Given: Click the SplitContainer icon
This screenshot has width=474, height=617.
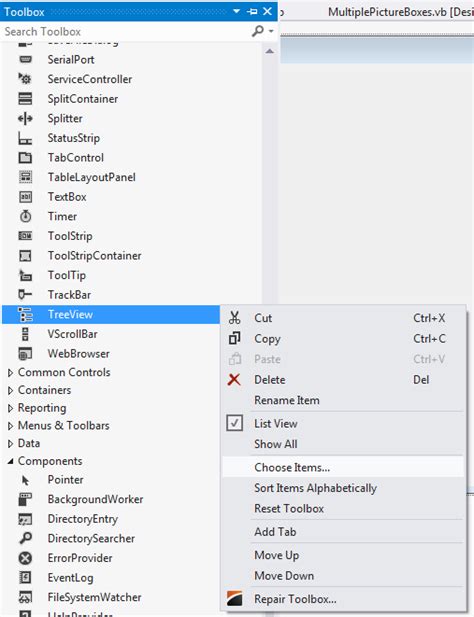Looking at the screenshot, I should 25,99.
